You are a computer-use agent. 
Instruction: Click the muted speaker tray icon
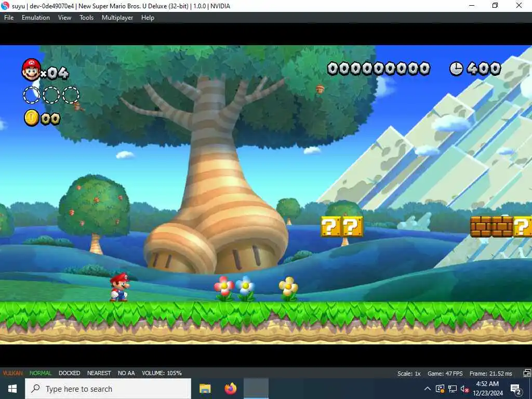click(464, 389)
